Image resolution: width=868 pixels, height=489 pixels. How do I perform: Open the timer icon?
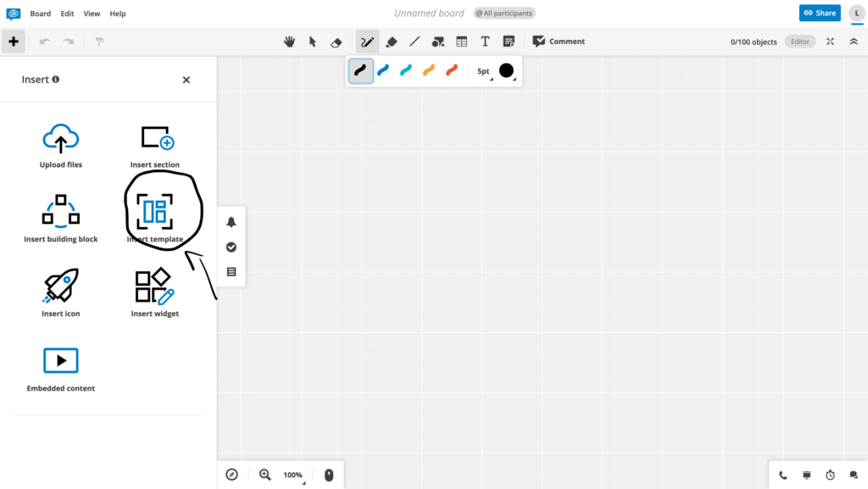click(831, 475)
